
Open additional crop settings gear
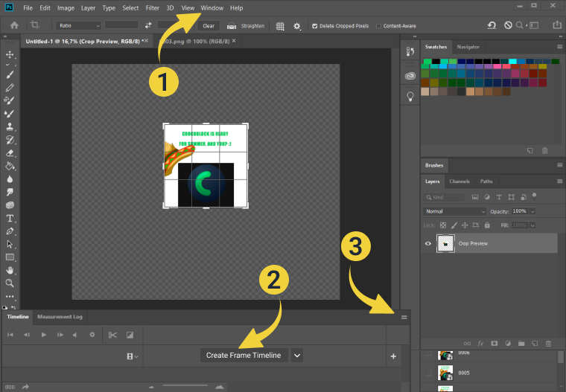coord(296,26)
